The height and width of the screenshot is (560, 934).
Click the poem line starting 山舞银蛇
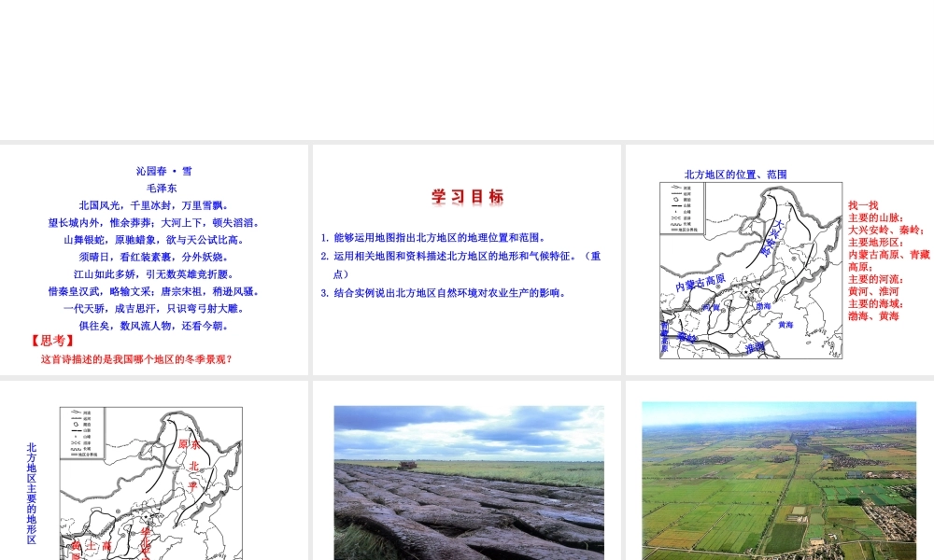click(154, 240)
